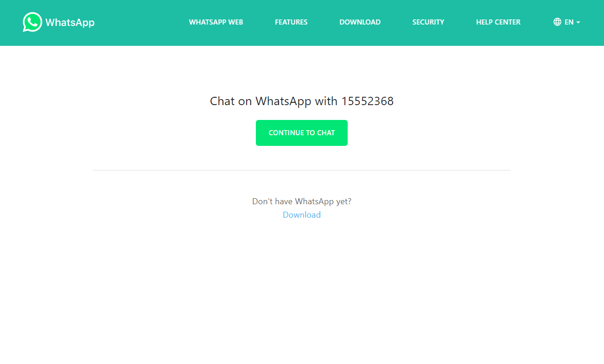Click the "Don't have WhatsApp yet?" text

point(302,201)
